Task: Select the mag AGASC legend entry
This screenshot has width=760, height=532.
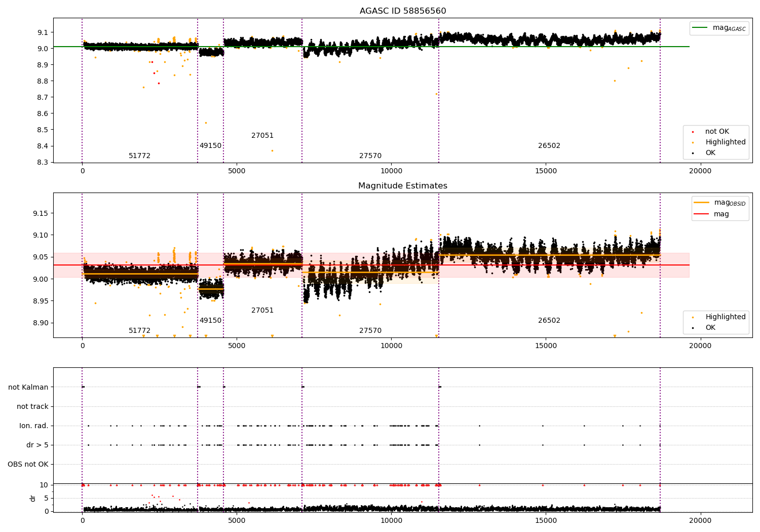Action: tap(719, 28)
